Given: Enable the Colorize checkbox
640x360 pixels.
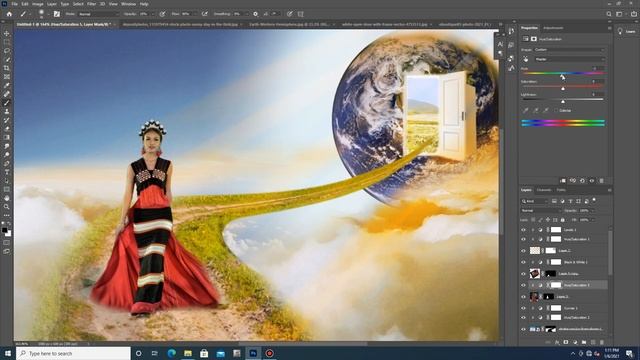Looking at the screenshot, I should click(556, 111).
